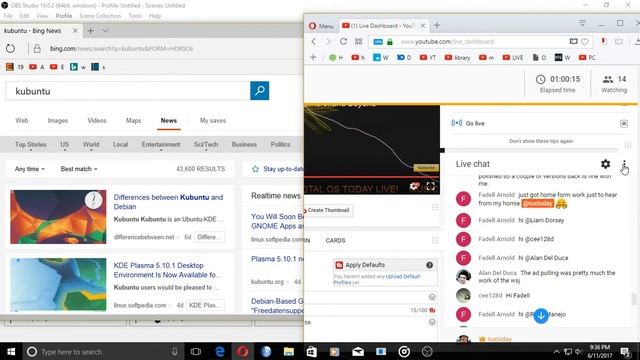
Task: Open the OBS Scene Collection menu
Action: click(x=100, y=16)
